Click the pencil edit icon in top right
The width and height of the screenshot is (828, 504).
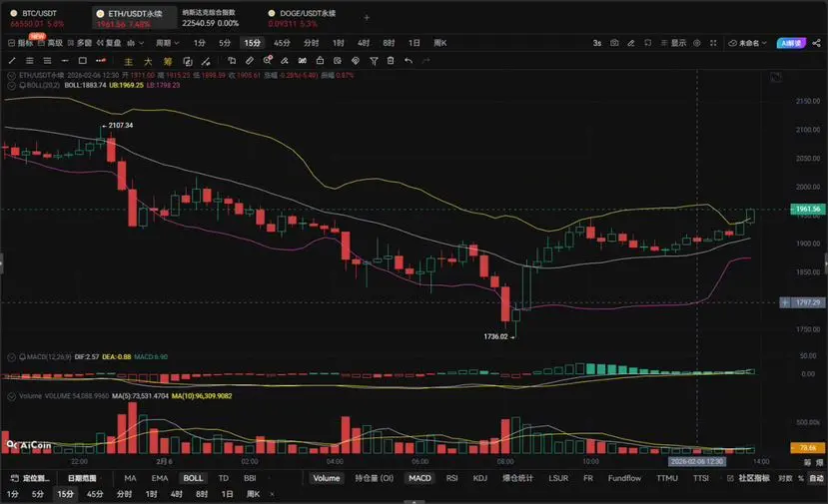(x=631, y=43)
